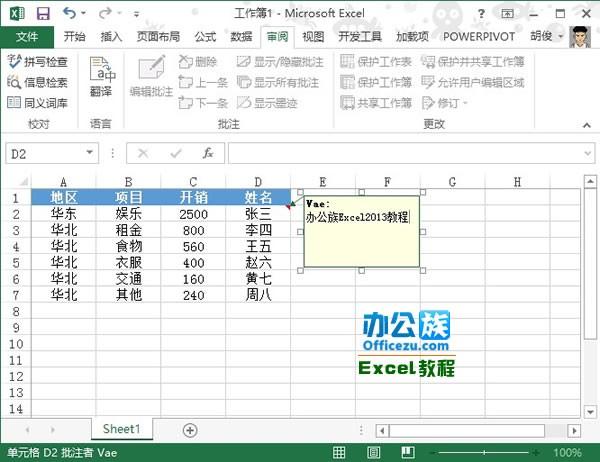This screenshot has height=462, width=600.
Task: Switch to Page Layout view
Action: (x=373, y=452)
